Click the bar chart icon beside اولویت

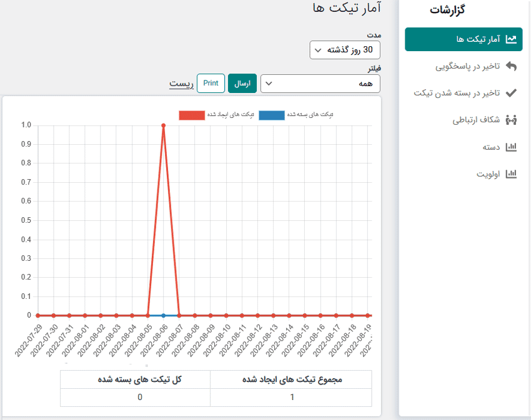510,174
